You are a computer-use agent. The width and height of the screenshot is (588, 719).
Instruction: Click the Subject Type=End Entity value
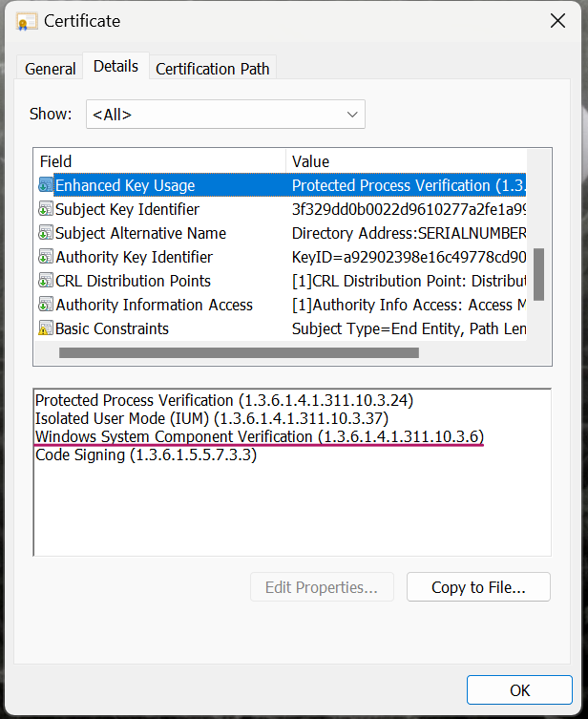point(409,328)
